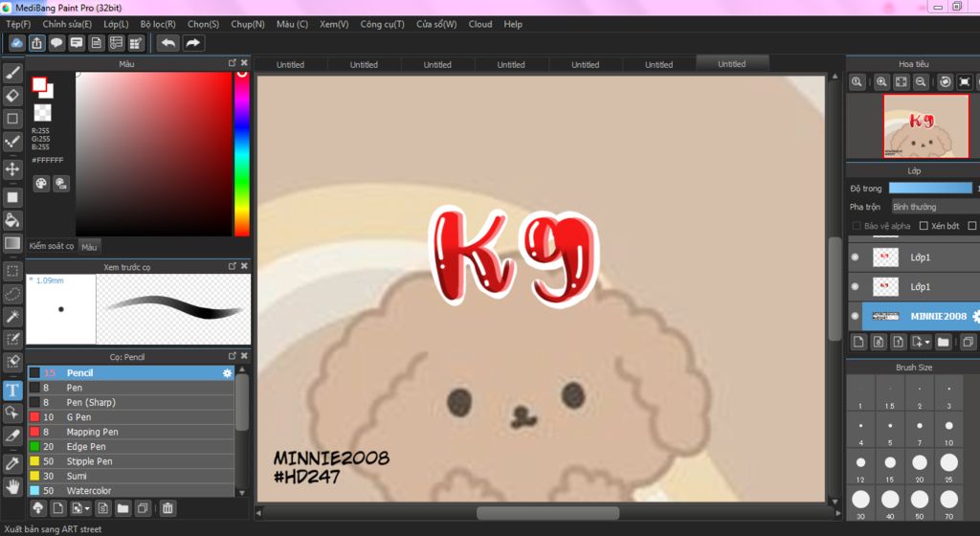Toggle visibility of first Lớp1 layer
The image size is (980, 536).
click(855, 257)
